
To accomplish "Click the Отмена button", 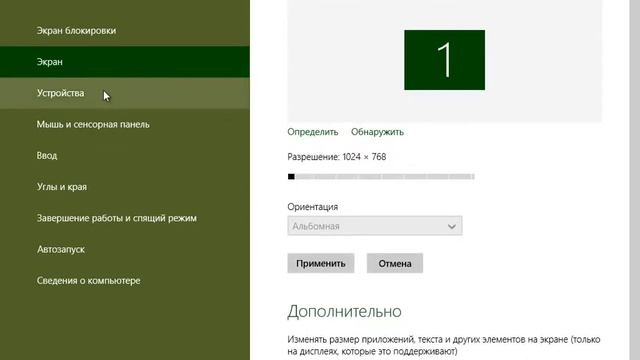I will (x=395, y=263).
